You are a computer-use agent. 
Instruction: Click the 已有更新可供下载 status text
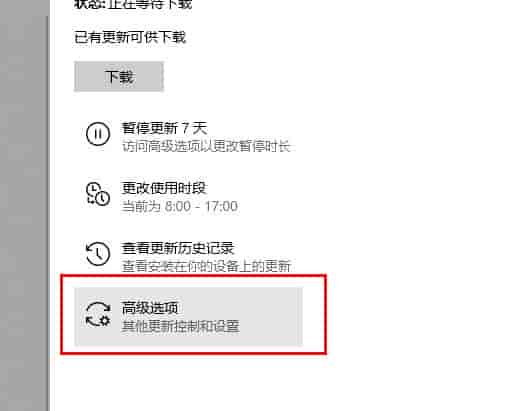pyautogui.click(x=130, y=37)
